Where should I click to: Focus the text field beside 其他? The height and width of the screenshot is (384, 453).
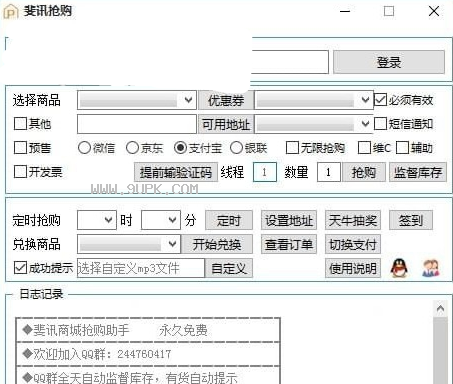pos(137,124)
